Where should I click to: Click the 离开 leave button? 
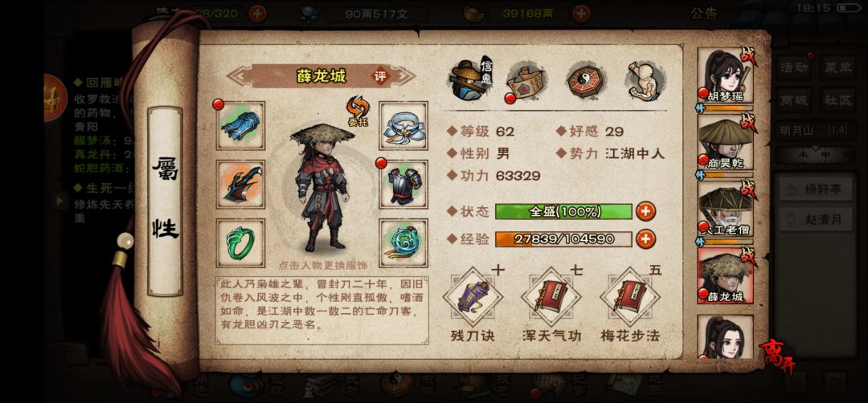click(x=779, y=354)
